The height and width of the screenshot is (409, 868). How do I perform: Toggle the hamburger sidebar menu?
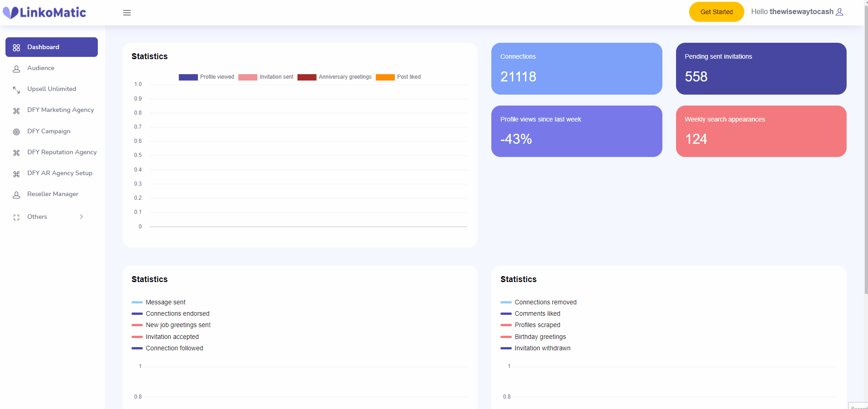(x=127, y=13)
